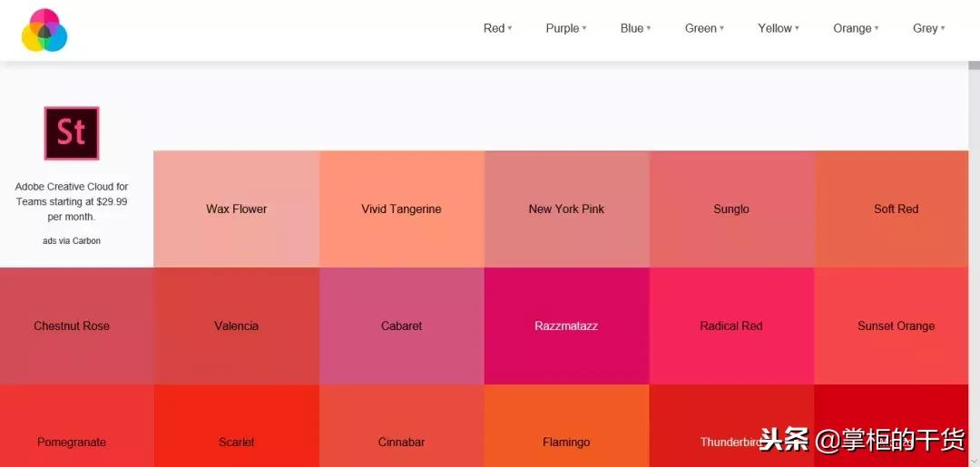The image size is (980, 467).
Task: Select the Orange menu item
Action: click(856, 28)
